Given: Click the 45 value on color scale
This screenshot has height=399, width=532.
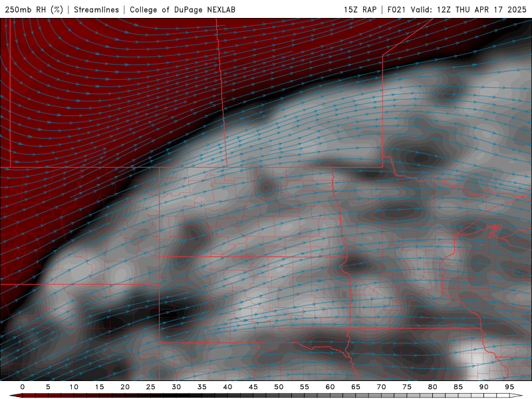Looking at the screenshot, I should (253, 387).
